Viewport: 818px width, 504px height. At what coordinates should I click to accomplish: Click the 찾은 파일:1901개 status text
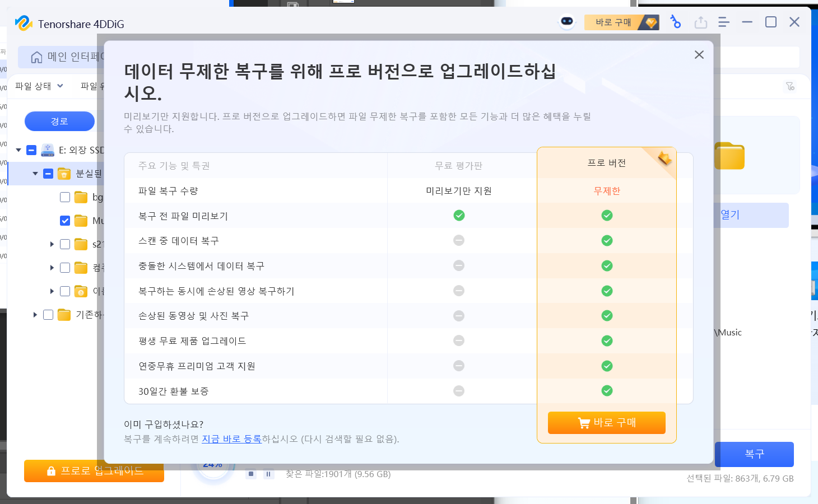338,474
